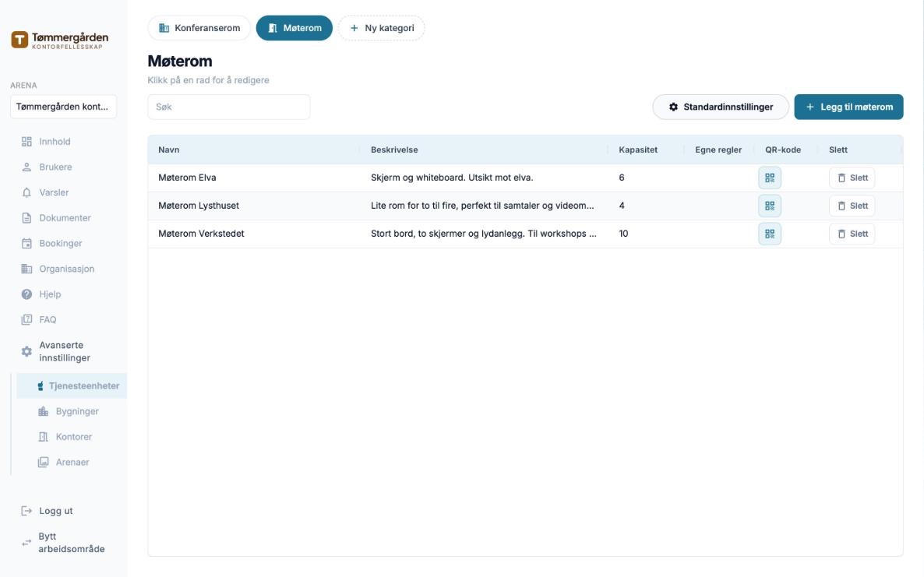View QR code for Møterom Verkstedet
Viewport: 924px width, 577px height.
(x=769, y=234)
